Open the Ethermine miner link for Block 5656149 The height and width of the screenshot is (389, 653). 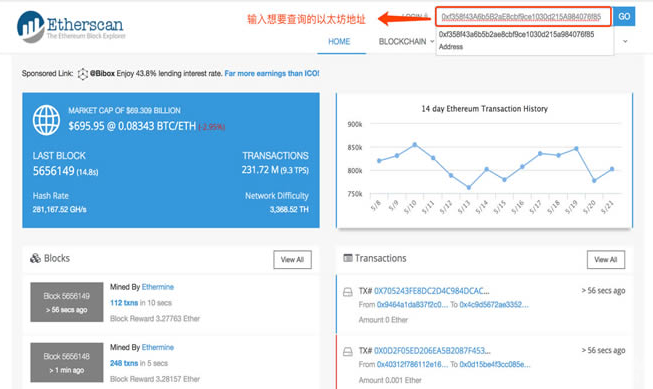(x=158, y=287)
